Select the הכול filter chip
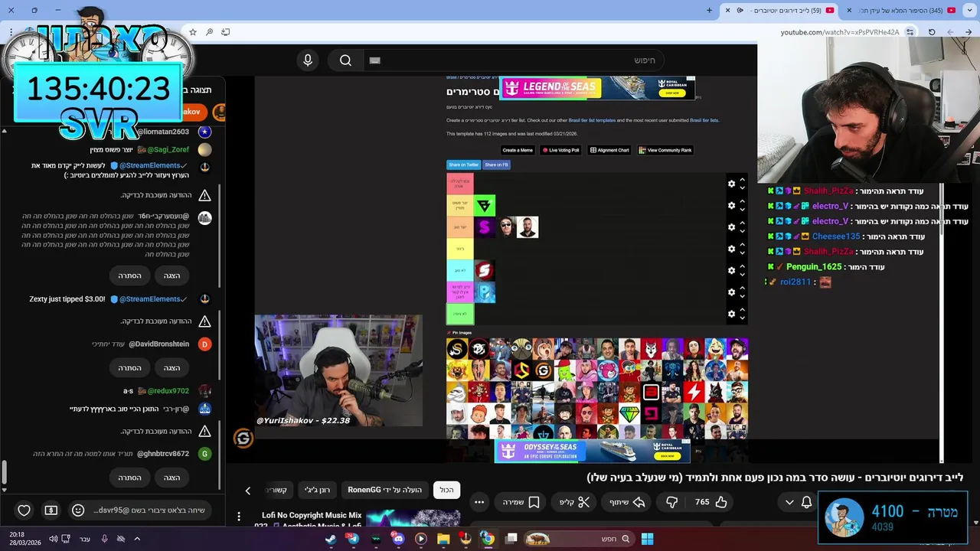This screenshot has width=980, height=551. (446, 490)
